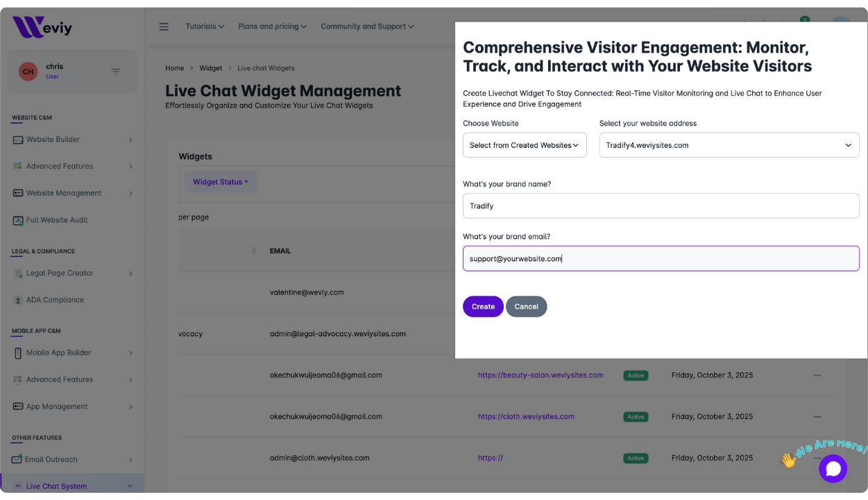Expand the Website Builder sidebar item
The height and width of the screenshot is (500, 868).
click(x=71, y=140)
